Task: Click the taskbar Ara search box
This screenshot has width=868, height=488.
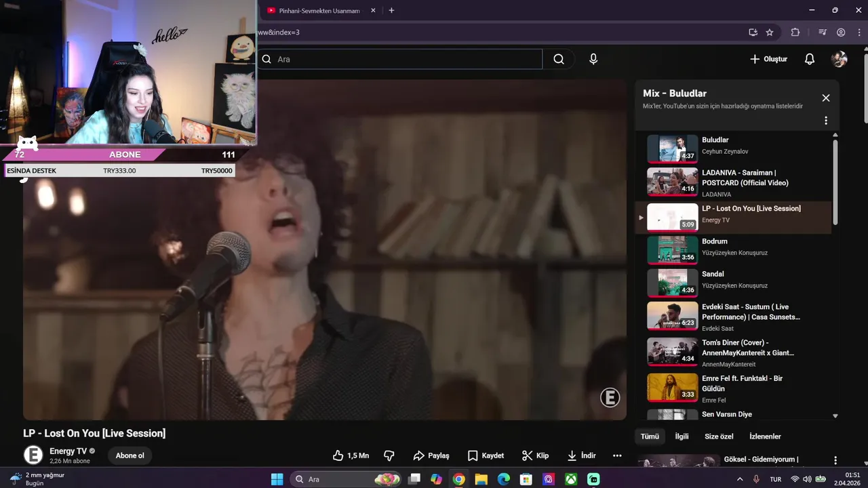Action: [347, 479]
